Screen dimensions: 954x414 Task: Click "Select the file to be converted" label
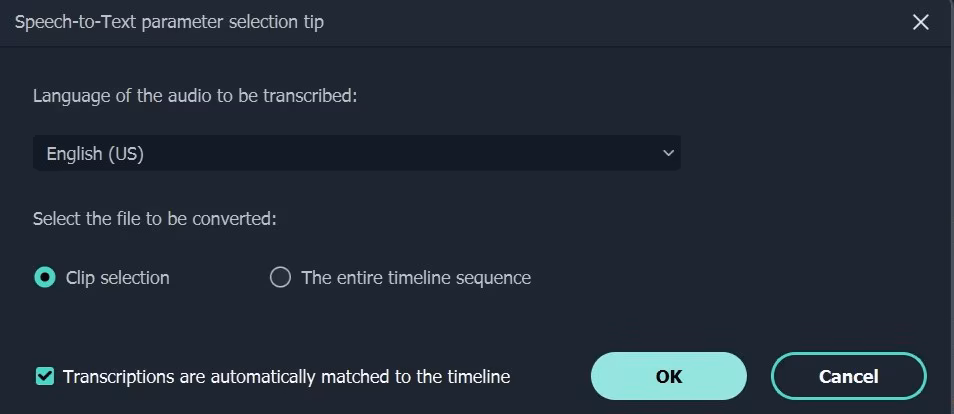click(154, 218)
